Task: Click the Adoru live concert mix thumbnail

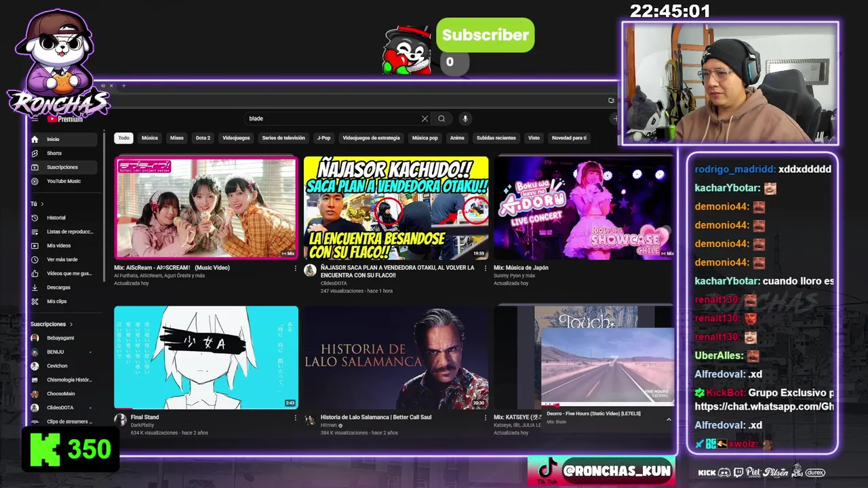Action: click(584, 208)
